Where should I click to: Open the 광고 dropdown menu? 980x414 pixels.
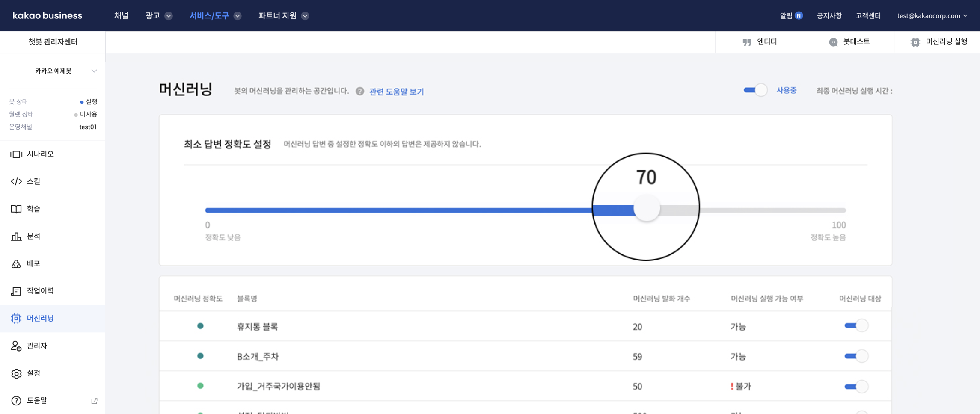(x=158, y=16)
